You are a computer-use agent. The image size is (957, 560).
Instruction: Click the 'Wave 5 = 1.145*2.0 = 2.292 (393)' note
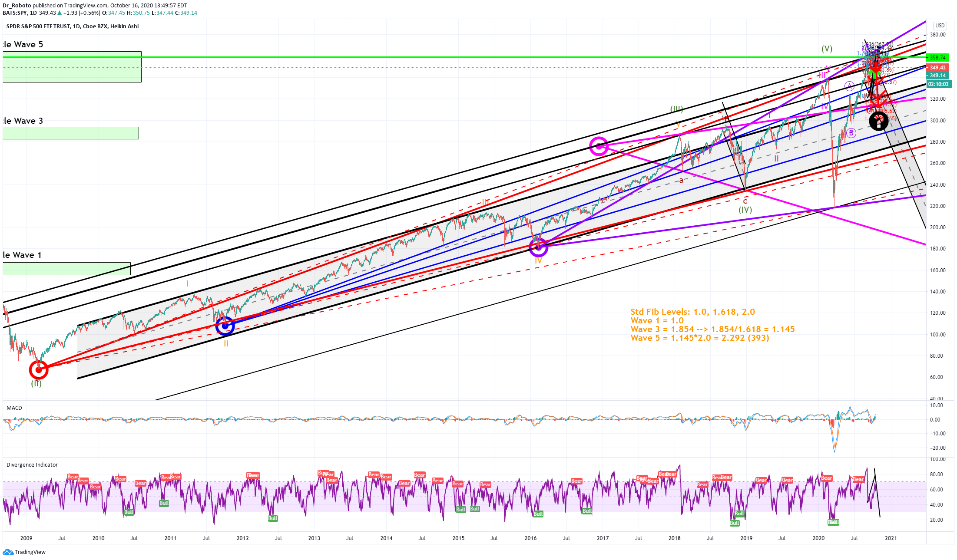coord(700,338)
